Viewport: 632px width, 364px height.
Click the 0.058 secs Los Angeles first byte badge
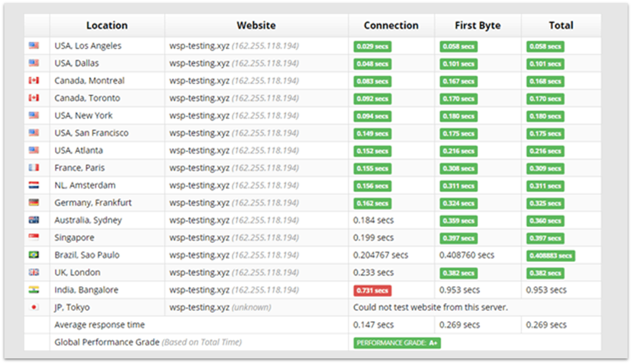458,47
